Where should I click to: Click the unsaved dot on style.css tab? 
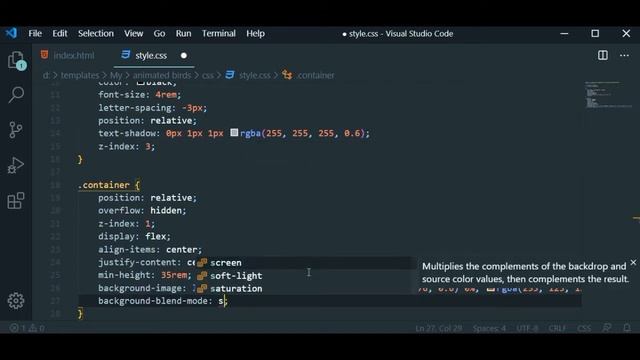click(x=184, y=56)
